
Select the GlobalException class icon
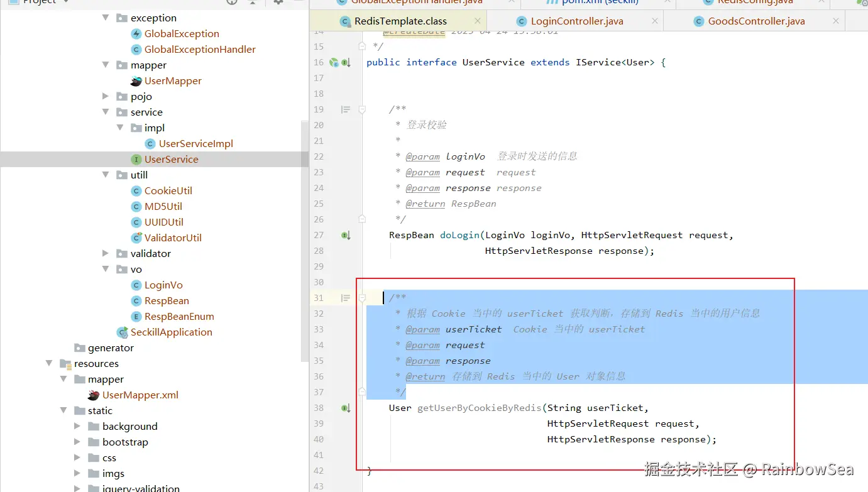tap(136, 34)
